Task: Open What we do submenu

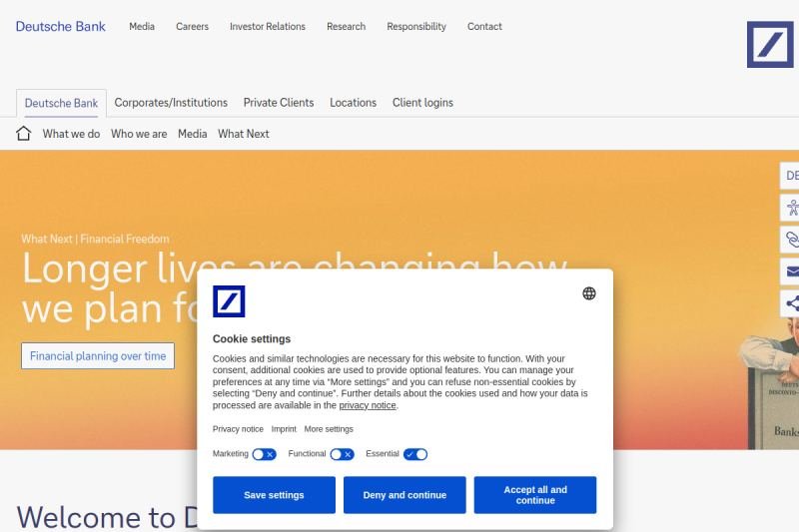Action: click(71, 134)
